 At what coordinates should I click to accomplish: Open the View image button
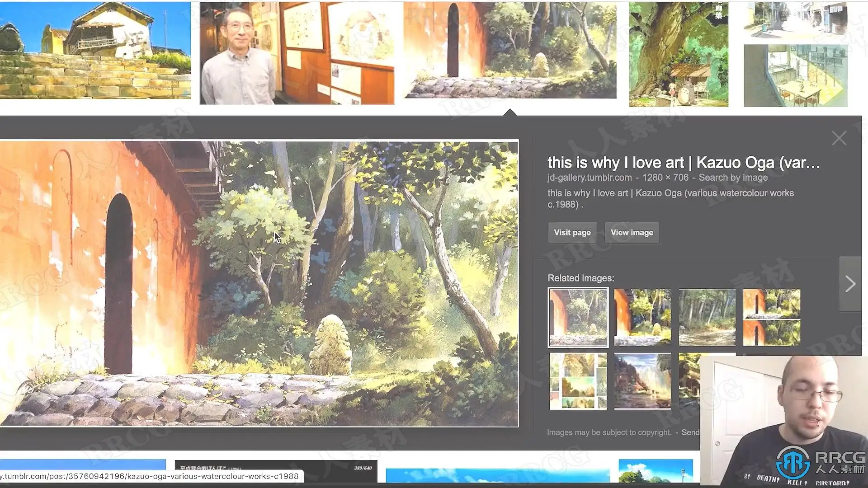[x=632, y=233]
